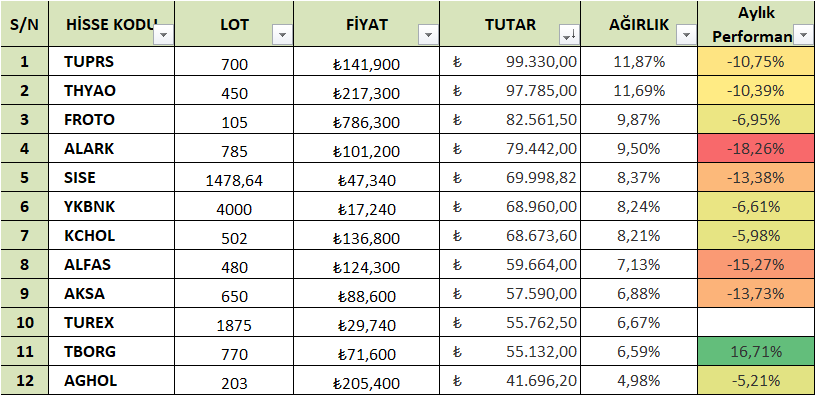Select the AGHOL price cell ₺205,400
Viewport: 815px width, 395px height.
tap(366, 381)
